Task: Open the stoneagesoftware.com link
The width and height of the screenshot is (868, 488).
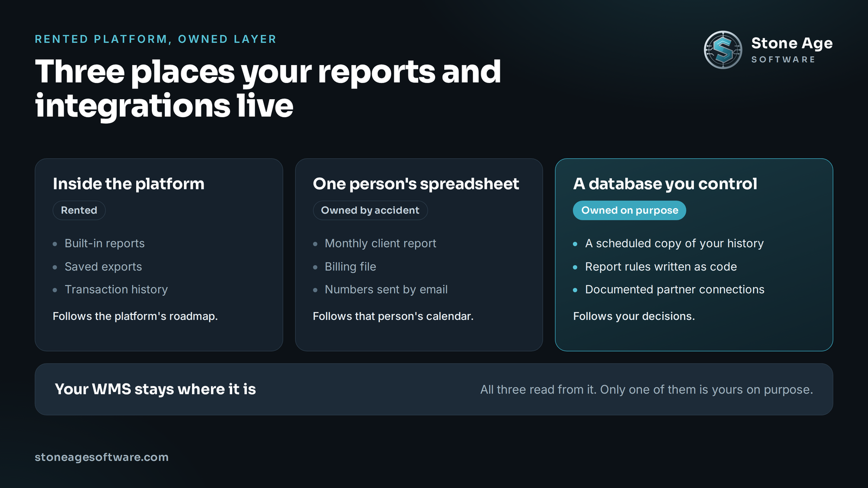Action: (x=101, y=457)
